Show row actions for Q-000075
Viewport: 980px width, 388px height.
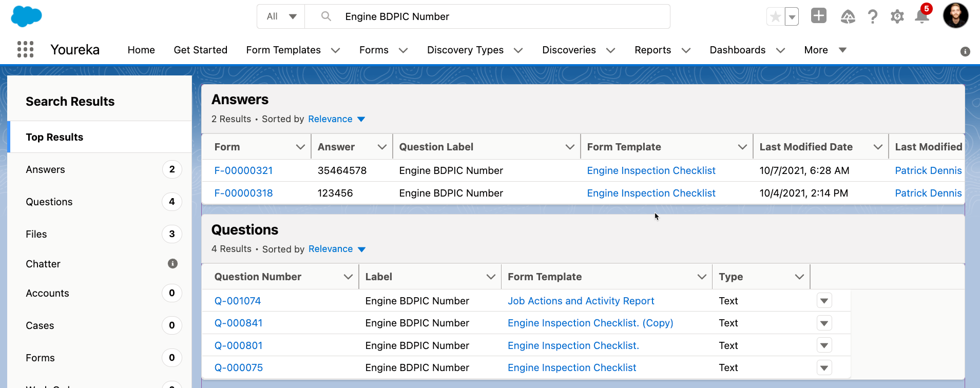[824, 367]
